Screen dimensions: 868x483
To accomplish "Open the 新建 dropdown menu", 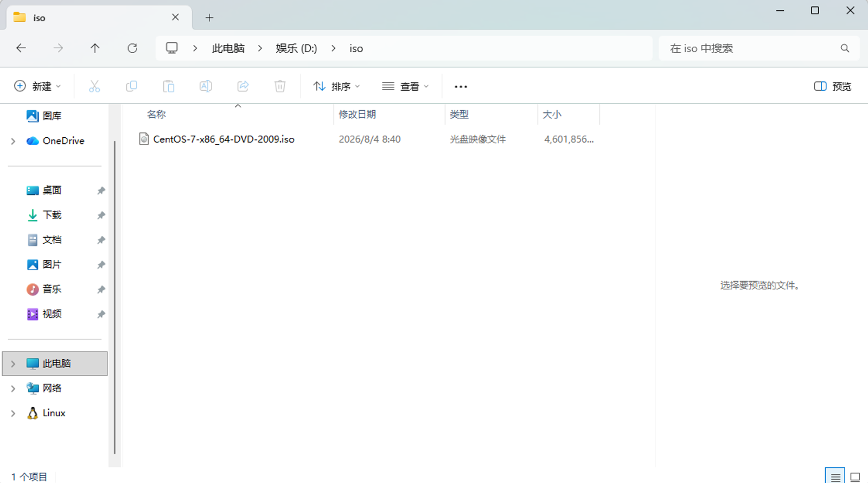I will [x=37, y=86].
